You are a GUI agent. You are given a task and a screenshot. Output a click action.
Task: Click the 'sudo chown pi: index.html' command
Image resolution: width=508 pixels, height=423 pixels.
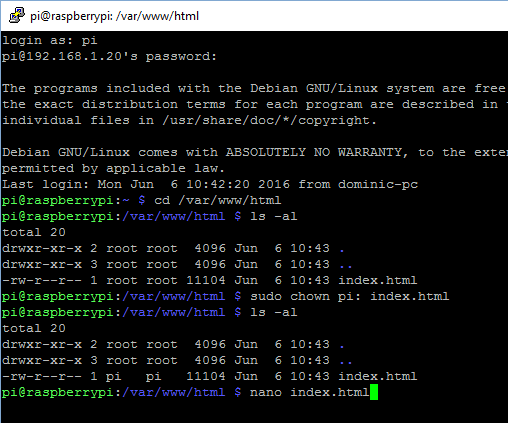pos(349,296)
